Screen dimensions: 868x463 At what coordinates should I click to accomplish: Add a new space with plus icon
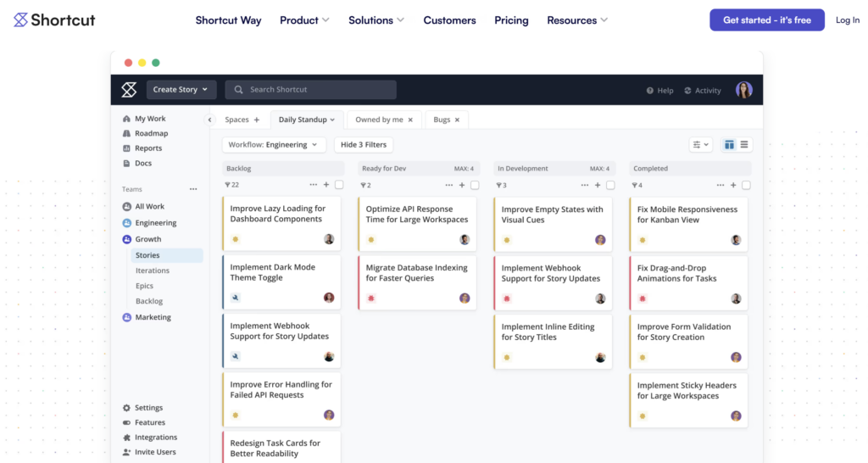coord(256,120)
